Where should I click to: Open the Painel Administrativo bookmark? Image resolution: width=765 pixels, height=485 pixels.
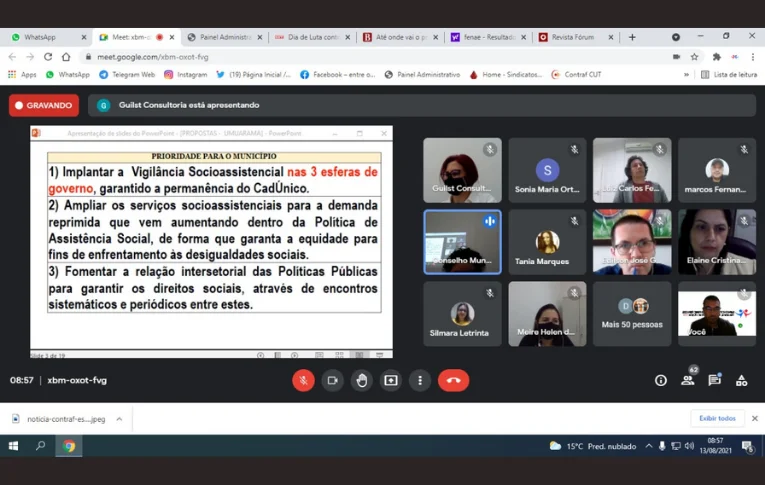(x=422, y=75)
